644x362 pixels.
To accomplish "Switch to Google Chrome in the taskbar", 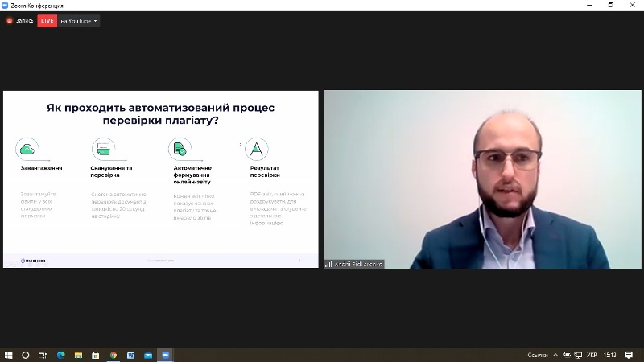I will click(114, 355).
